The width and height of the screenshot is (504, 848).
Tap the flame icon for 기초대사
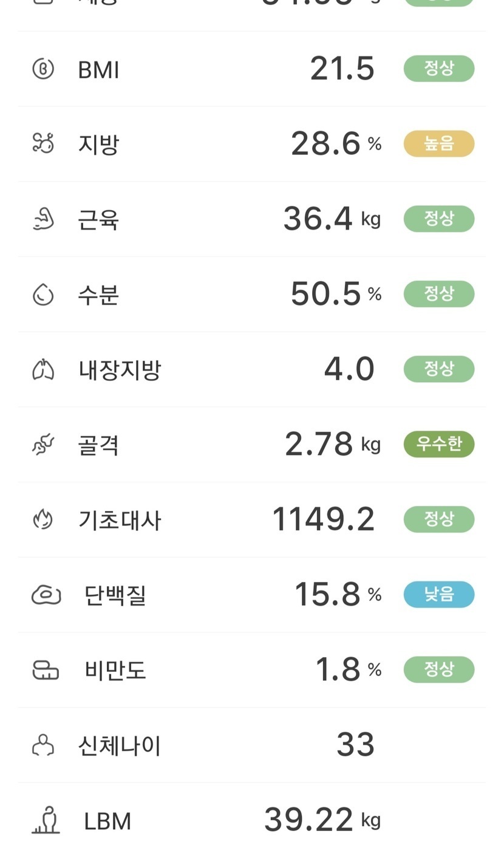click(x=43, y=519)
